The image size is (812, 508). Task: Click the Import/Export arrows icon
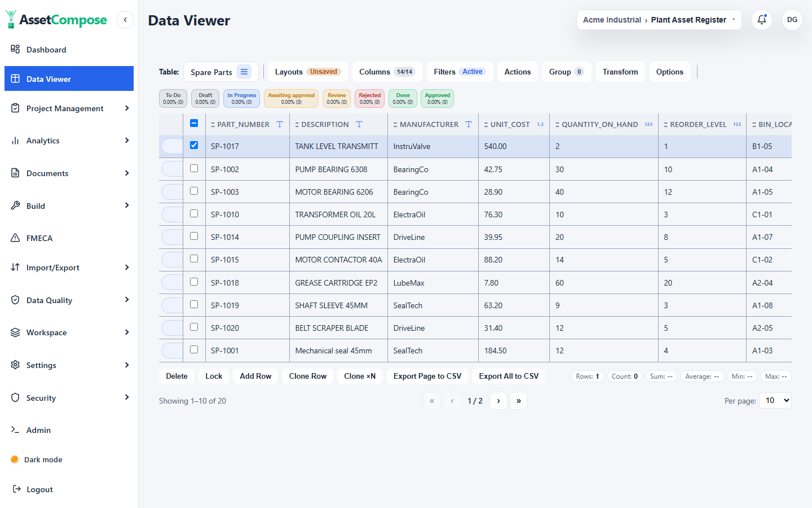(15, 267)
